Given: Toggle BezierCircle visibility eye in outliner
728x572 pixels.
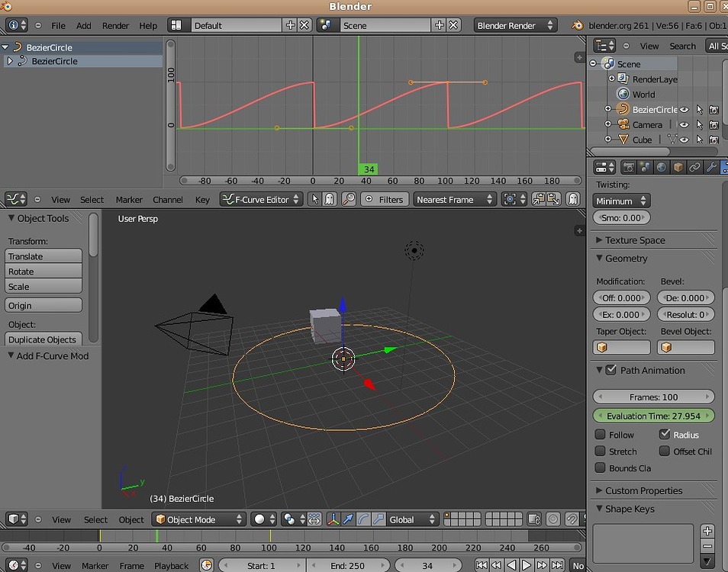Looking at the screenshot, I should (x=685, y=110).
